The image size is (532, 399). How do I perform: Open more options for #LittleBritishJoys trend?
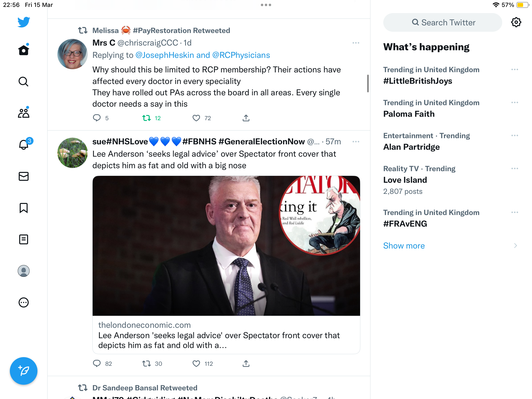point(515,70)
